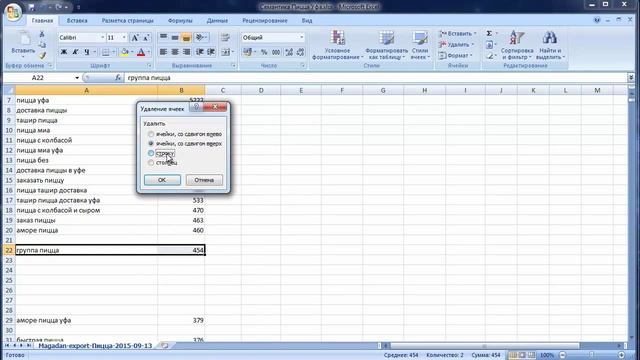Open the Office button menu
The width and height of the screenshot is (640, 360).
pyautogui.click(x=13, y=11)
